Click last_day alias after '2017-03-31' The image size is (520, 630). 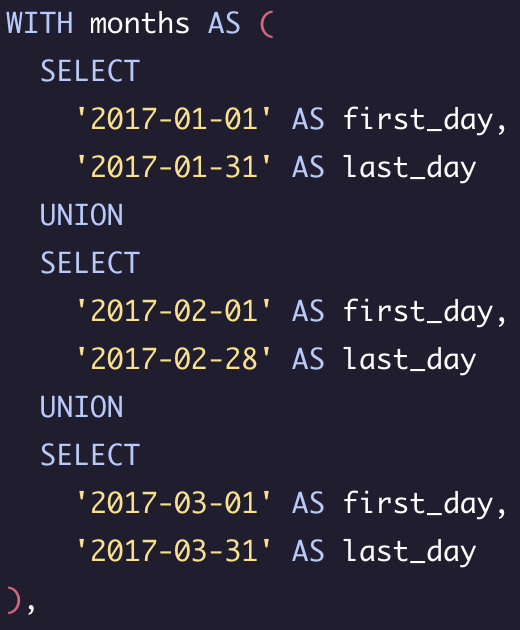(410, 552)
